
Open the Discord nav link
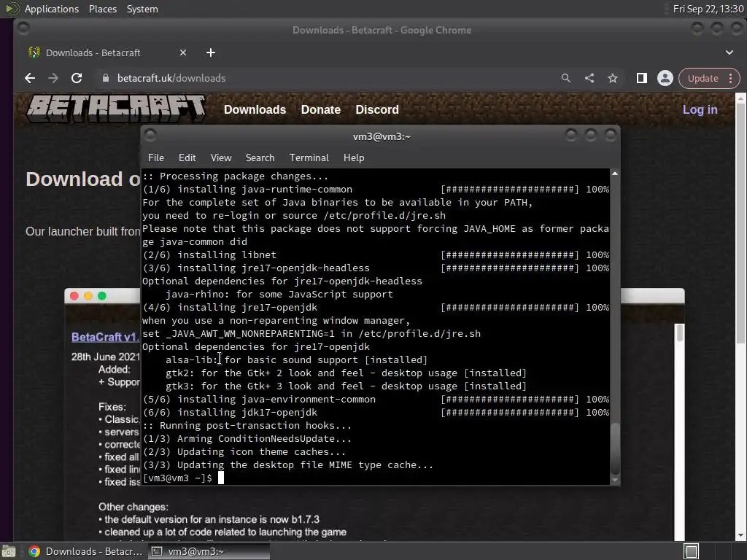pyautogui.click(x=377, y=109)
